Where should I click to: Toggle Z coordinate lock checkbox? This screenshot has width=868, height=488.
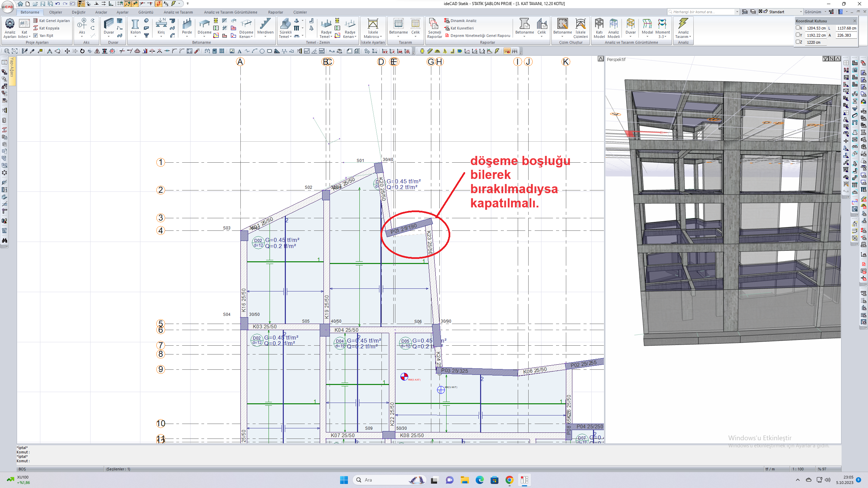click(x=797, y=42)
